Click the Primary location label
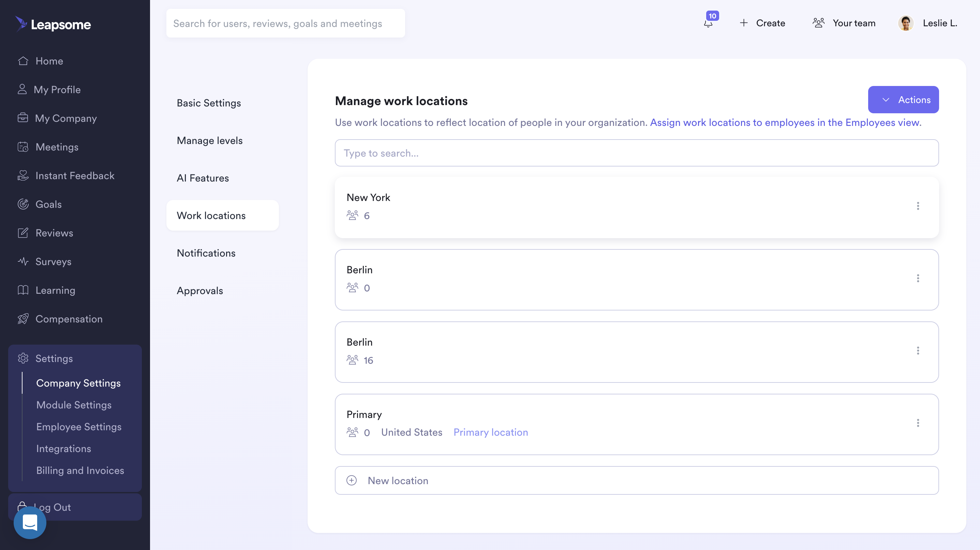The width and height of the screenshot is (980, 550). 490,432
